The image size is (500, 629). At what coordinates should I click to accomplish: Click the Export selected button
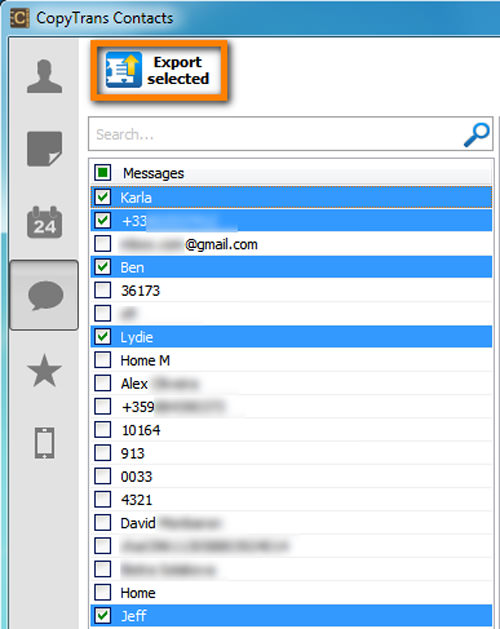[x=159, y=70]
